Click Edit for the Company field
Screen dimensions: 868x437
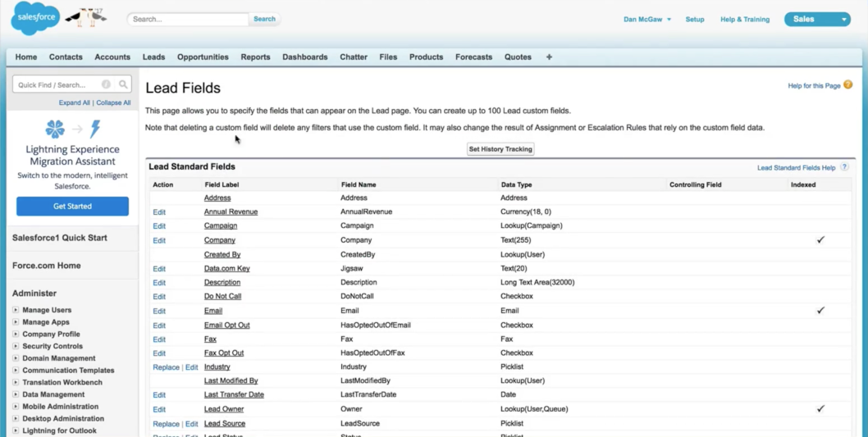tap(159, 240)
